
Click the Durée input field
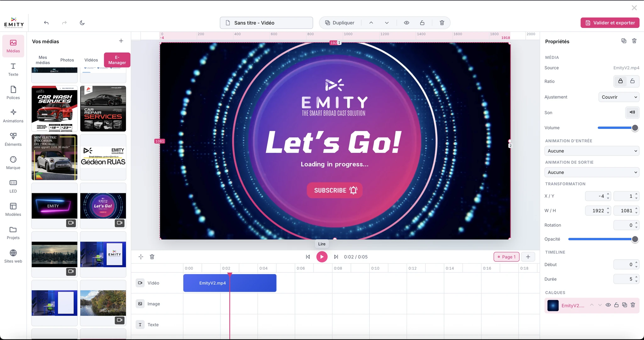pos(626,279)
